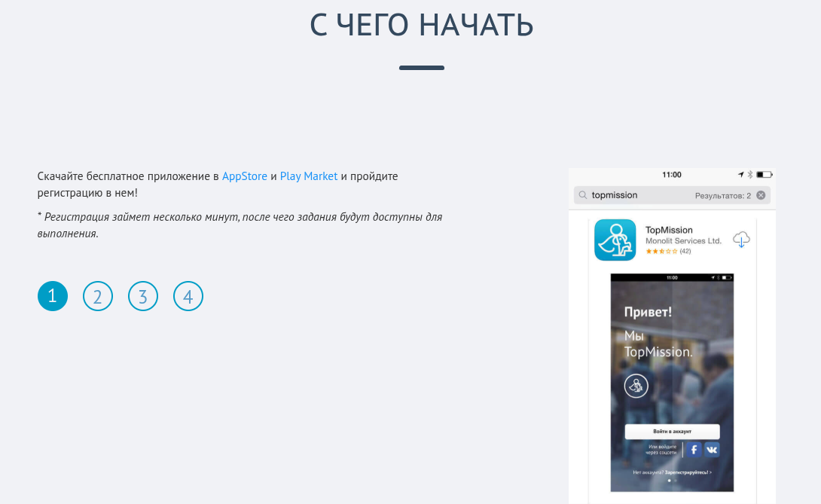The image size is (821, 504).
Task: Tap the VK login icon
Action: (711, 450)
